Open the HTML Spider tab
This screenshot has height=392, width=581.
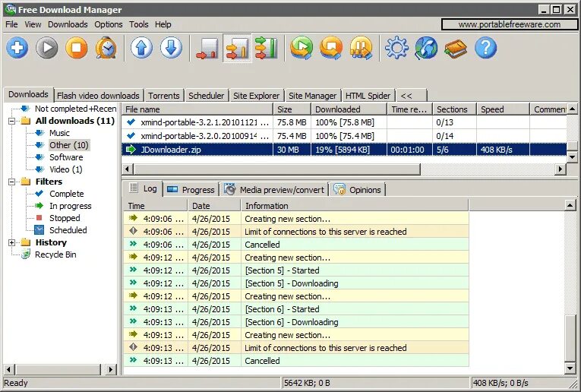coord(368,96)
